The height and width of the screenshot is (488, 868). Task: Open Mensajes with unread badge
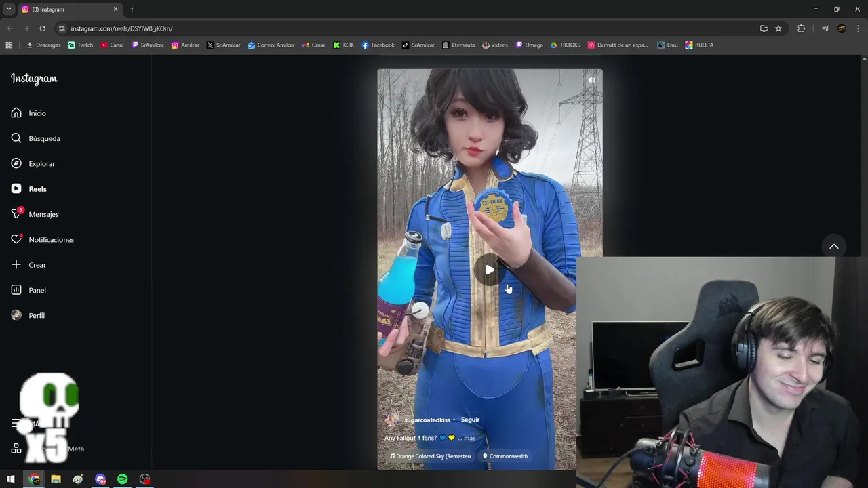35,214
